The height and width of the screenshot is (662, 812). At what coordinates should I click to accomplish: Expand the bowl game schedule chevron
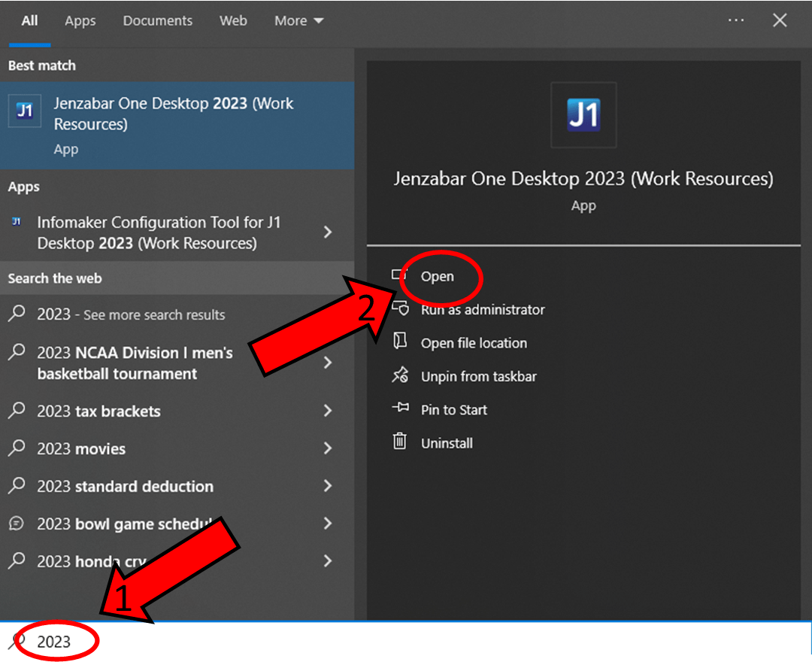[327, 523]
